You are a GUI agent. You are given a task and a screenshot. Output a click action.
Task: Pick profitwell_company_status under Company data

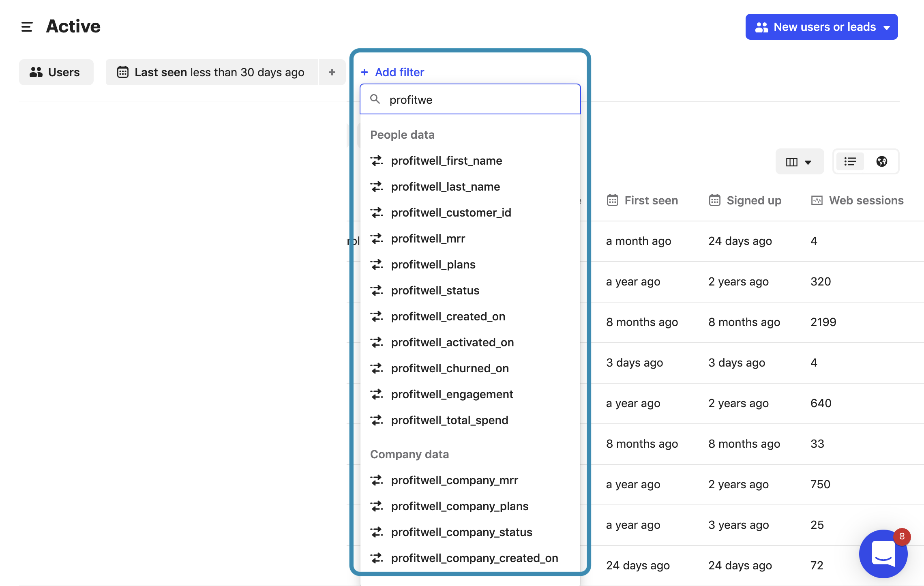pyautogui.click(x=470, y=532)
